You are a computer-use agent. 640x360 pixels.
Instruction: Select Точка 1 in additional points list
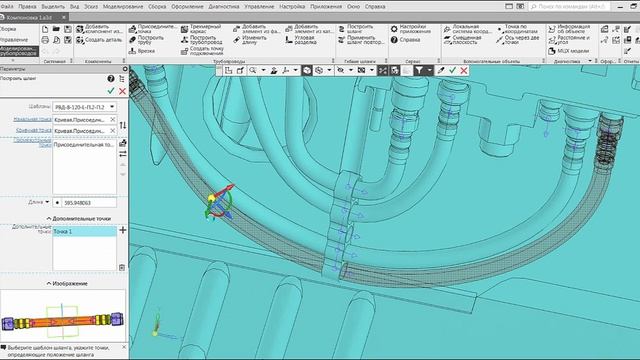[x=84, y=231]
